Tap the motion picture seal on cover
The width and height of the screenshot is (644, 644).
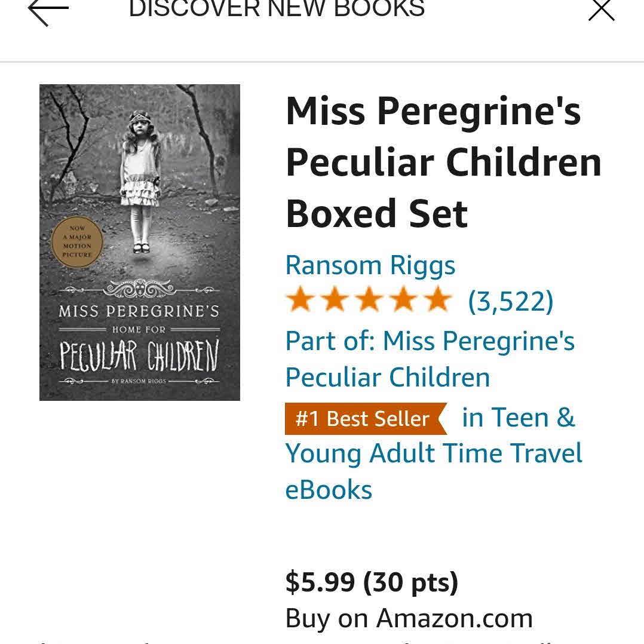(77, 241)
